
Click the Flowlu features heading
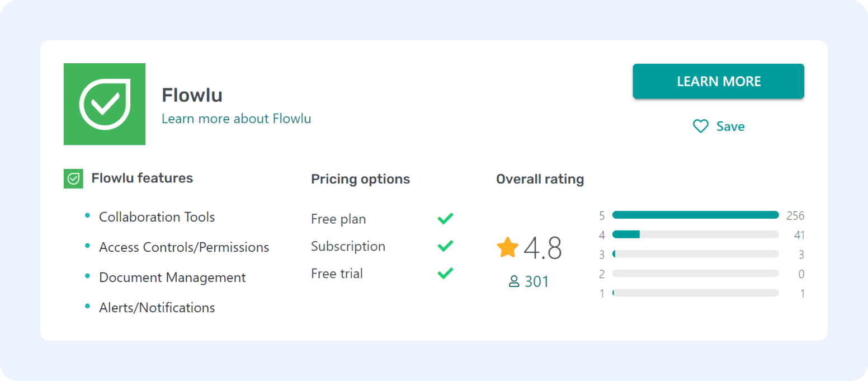click(x=142, y=178)
